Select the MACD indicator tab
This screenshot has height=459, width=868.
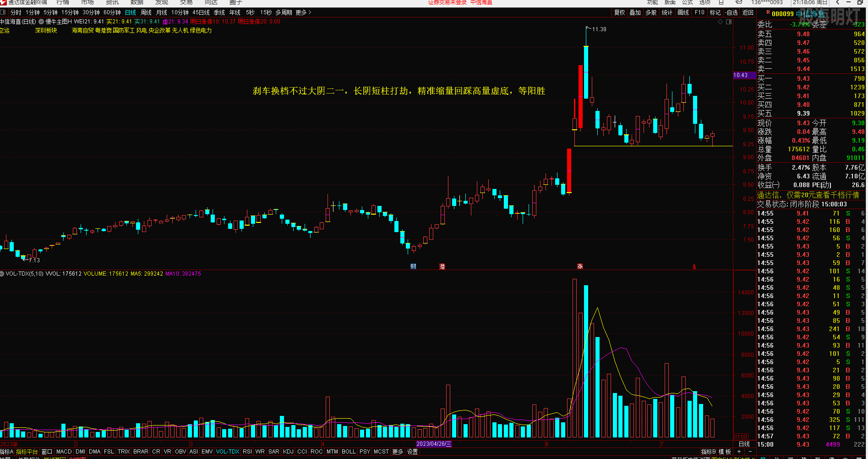coord(64,452)
